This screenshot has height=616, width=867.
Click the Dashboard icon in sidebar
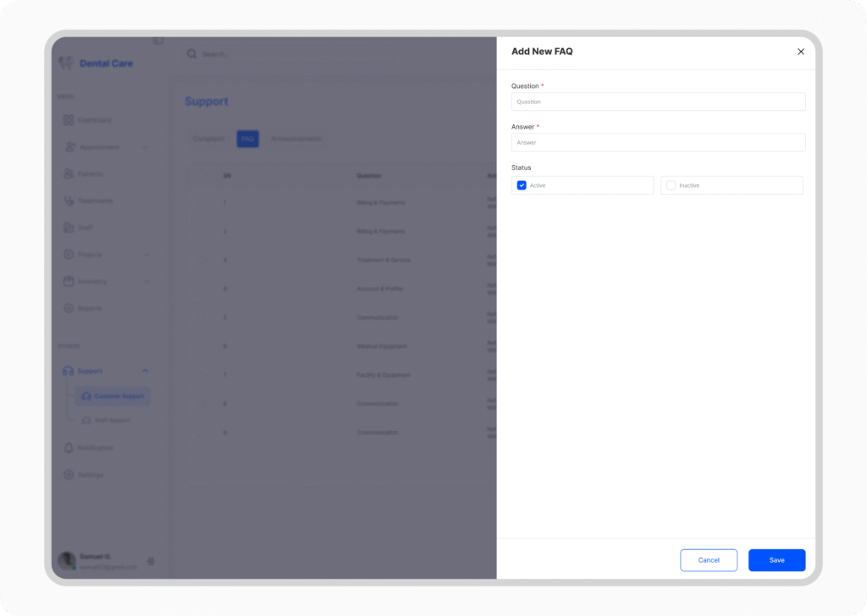[69, 120]
